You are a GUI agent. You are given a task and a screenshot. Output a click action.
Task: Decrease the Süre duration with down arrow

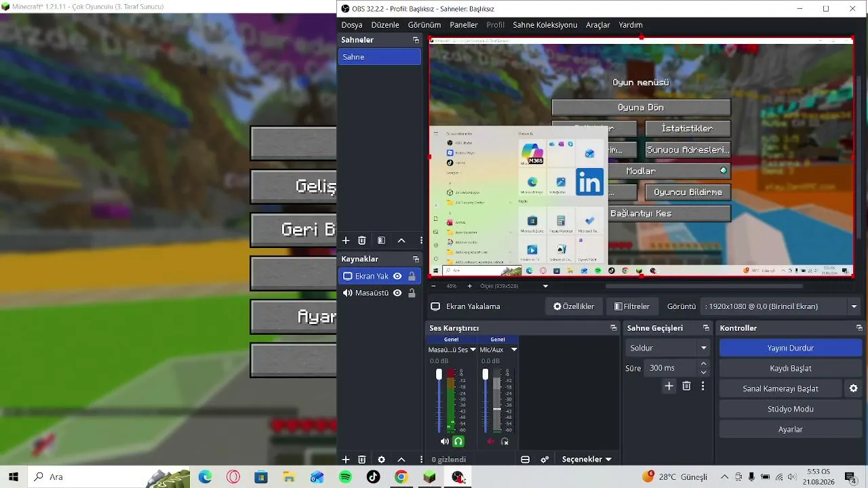(703, 372)
